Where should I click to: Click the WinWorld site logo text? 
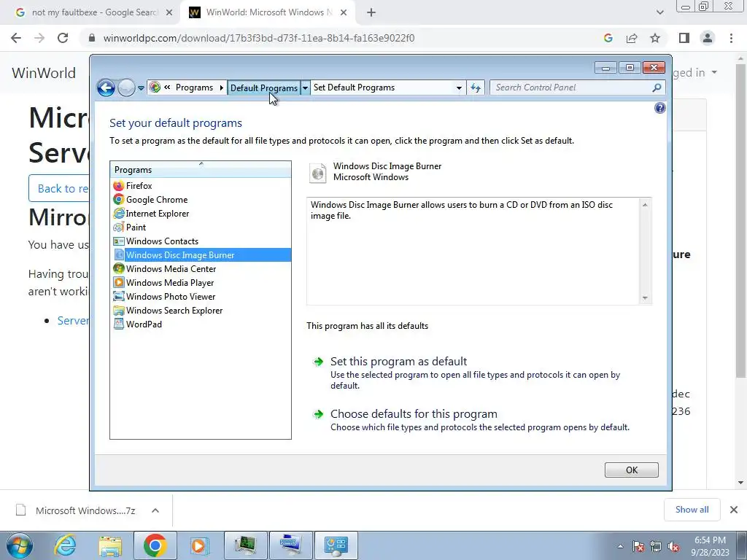[x=44, y=73]
